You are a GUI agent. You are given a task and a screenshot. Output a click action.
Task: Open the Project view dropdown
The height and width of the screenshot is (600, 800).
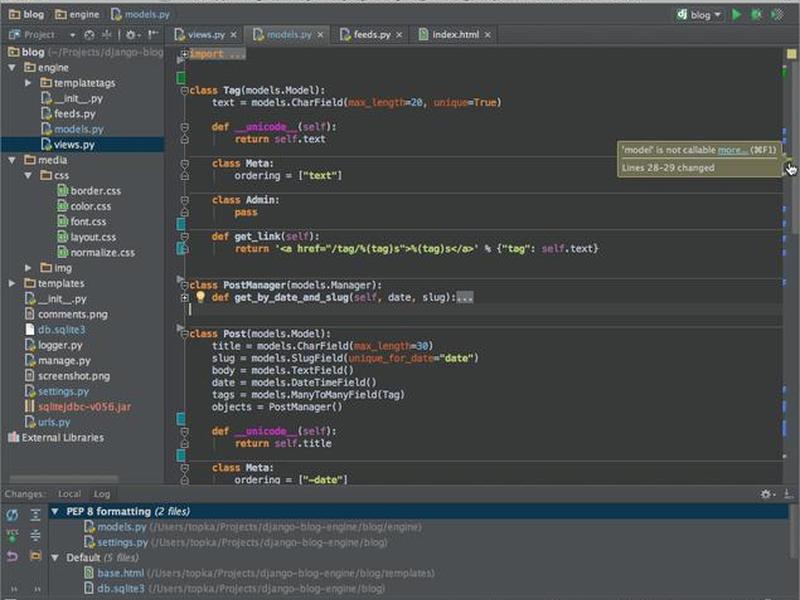pyautogui.click(x=72, y=35)
